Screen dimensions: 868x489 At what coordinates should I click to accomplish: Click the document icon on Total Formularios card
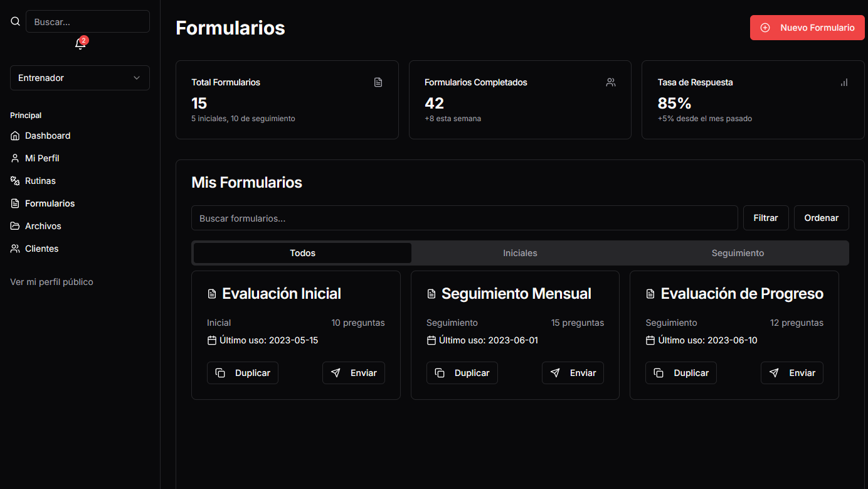click(378, 82)
